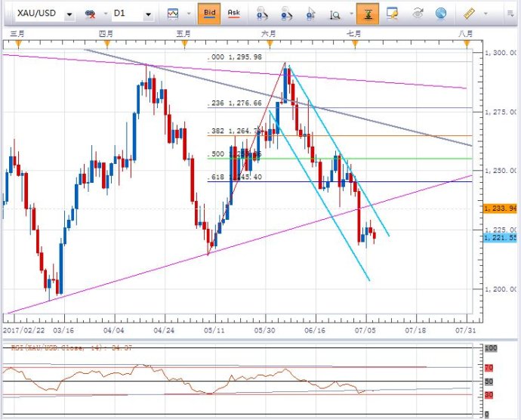
Task: Click the 1,233.94 orange price label
Action: (x=501, y=208)
